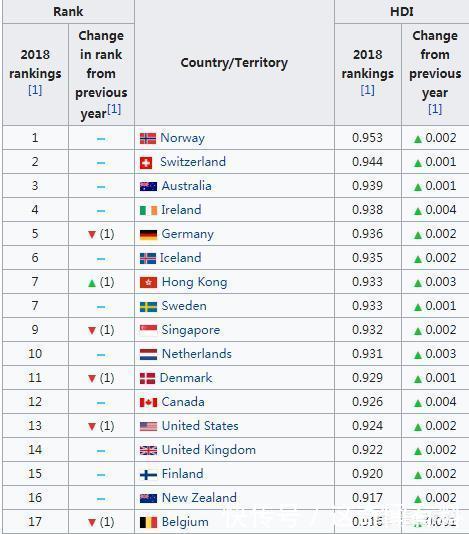This screenshot has height=534, width=469.
Task: Open the Ireland country link
Action: [x=181, y=210]
